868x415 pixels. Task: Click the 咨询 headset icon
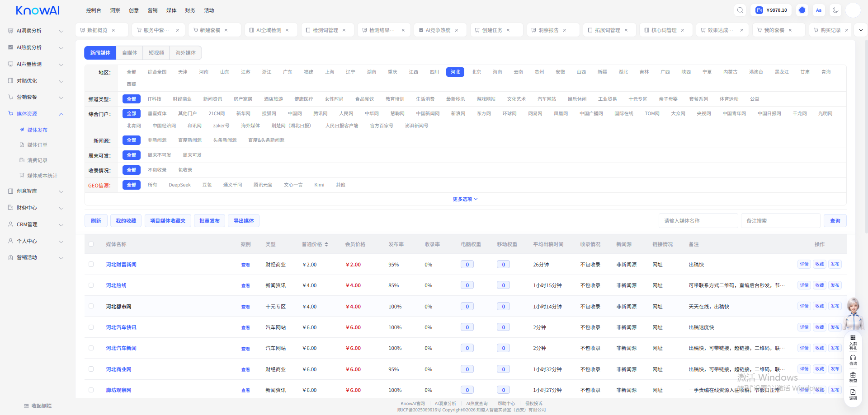(x=853, y=360)
